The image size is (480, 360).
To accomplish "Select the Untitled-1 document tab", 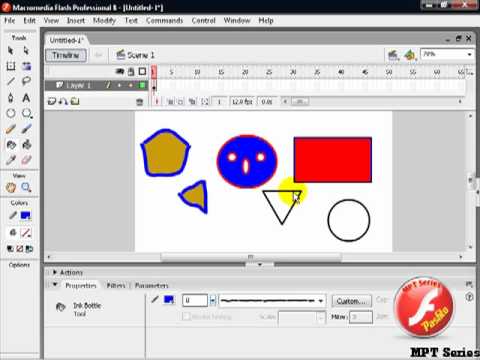I will click(66, 40).
